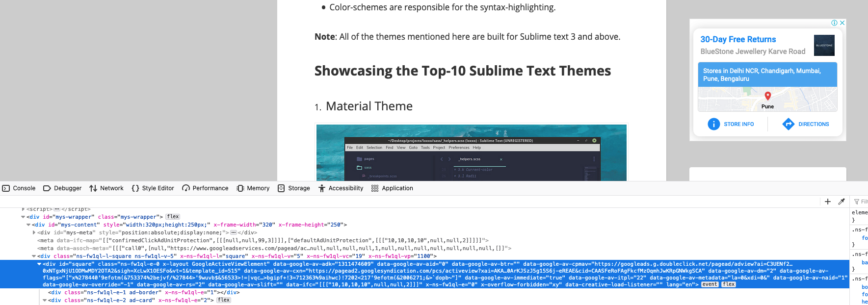Image resolution: width=868 pixels, height=305 pixels.
Task: Click the Material Theme screenshot image
Action: [471, 152]
